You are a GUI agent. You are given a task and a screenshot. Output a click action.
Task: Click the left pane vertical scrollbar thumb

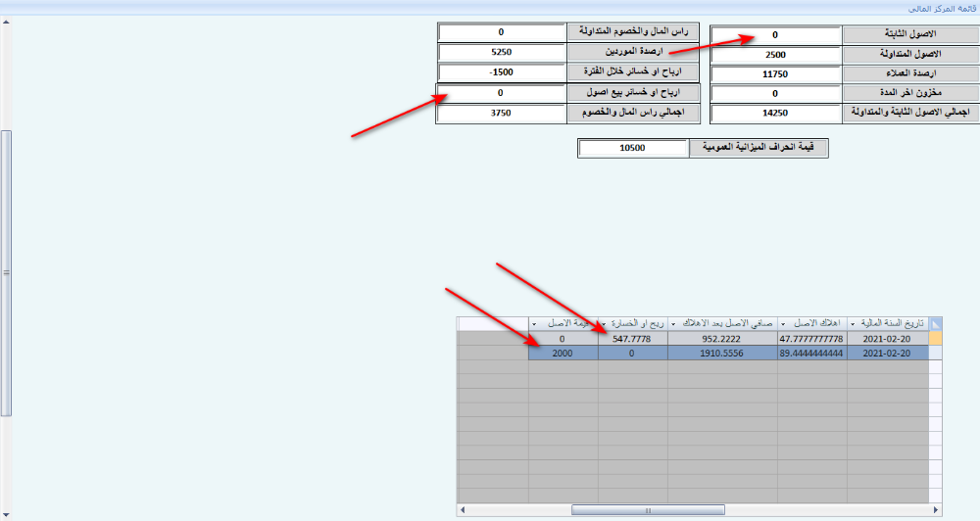tap(6, 272)
